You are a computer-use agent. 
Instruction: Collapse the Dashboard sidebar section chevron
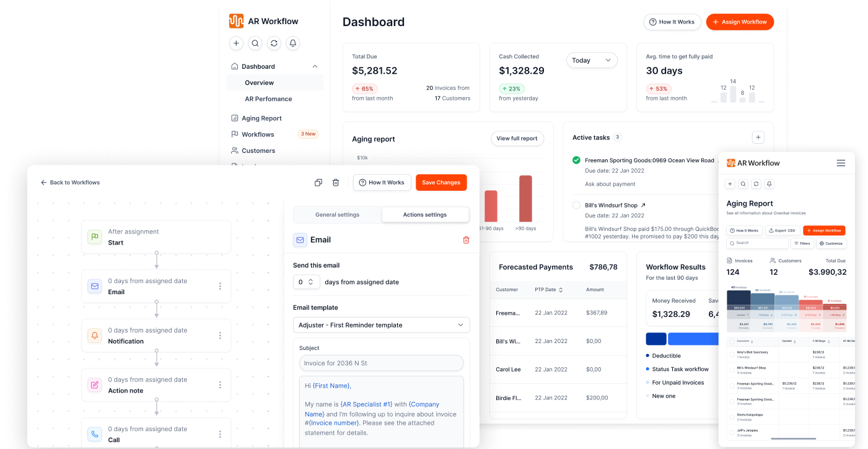pos(315,66)
